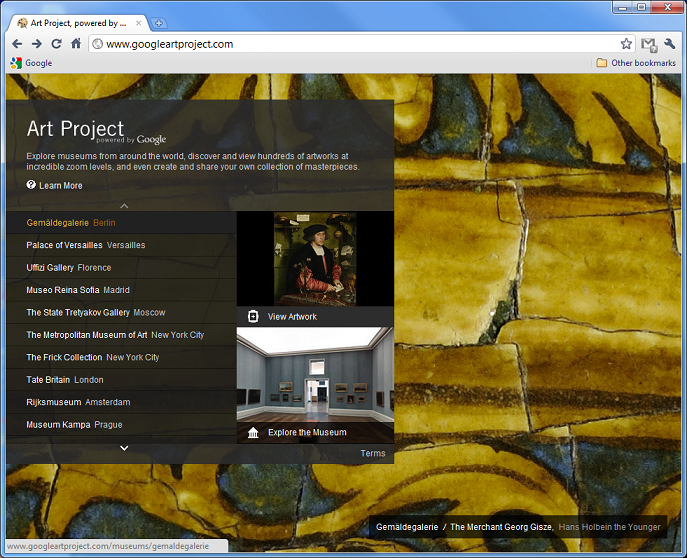
Task: Select The Metropolitan Museum of Art
Action: pyautogui.click(x=121, y=335)
